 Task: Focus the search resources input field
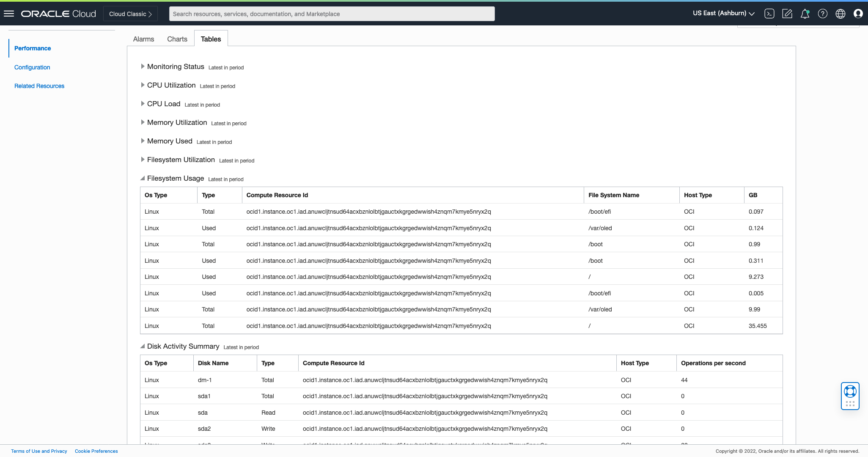coord(332,14)
